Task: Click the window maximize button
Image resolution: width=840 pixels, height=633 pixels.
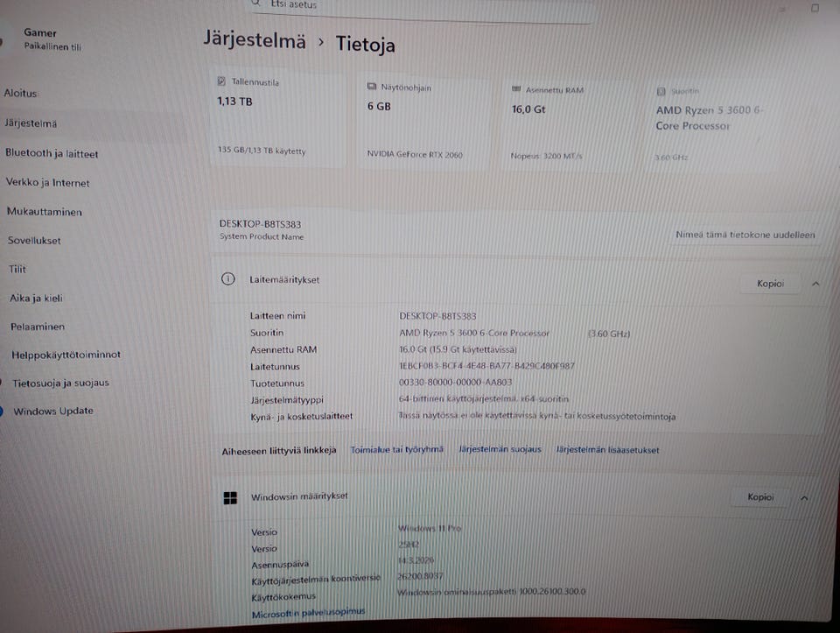Action: tap(815, 8)
